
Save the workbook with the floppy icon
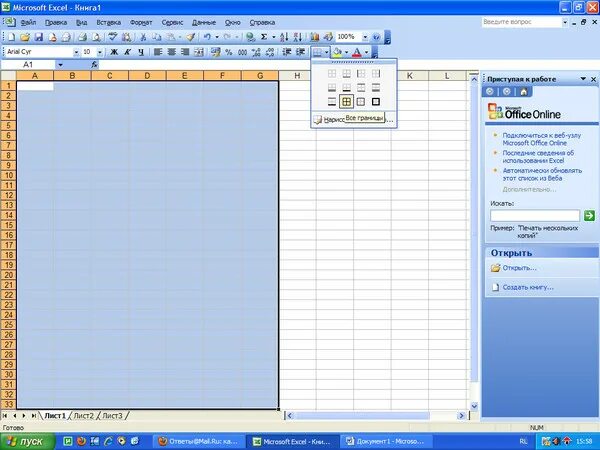(x=38, y=37)
